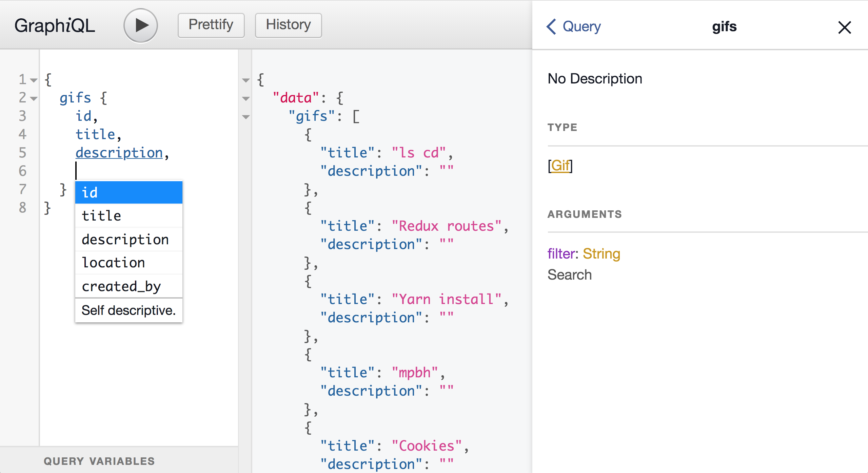
Task: Open the History panel
Action: pyautogui.click(x=288, y=25)
